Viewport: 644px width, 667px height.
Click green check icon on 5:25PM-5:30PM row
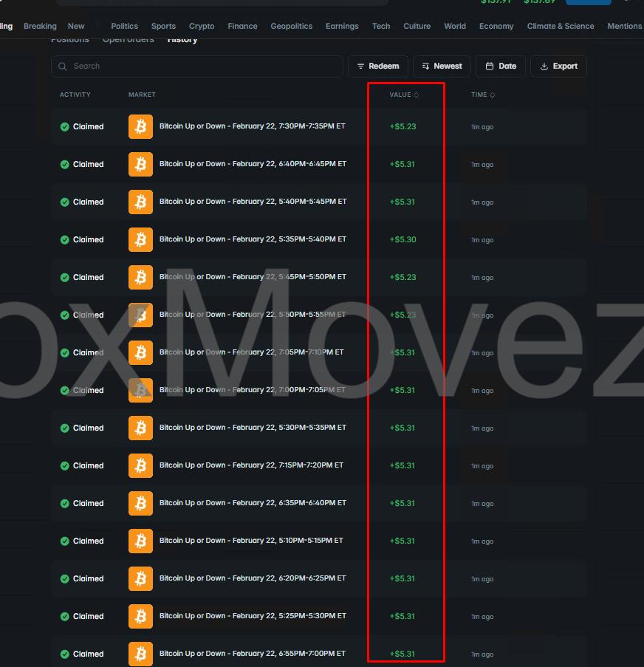click(x=65, y=616)
